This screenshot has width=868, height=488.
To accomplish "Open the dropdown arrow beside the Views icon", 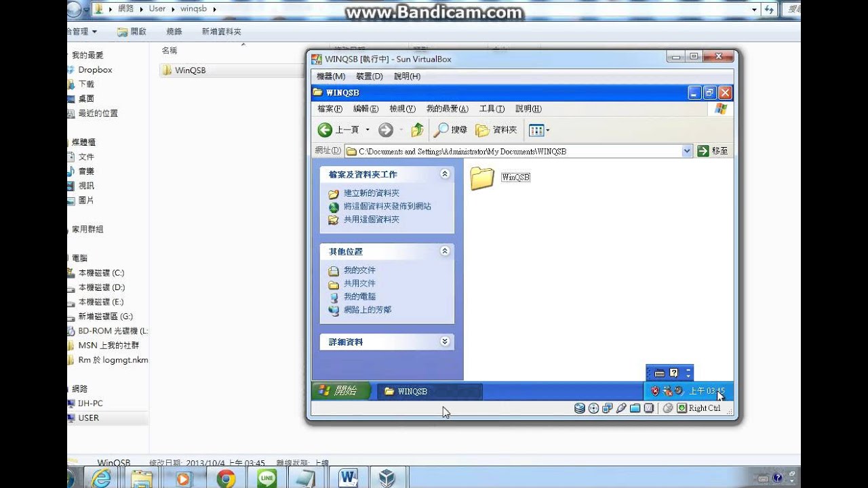I will click(548, 129).
